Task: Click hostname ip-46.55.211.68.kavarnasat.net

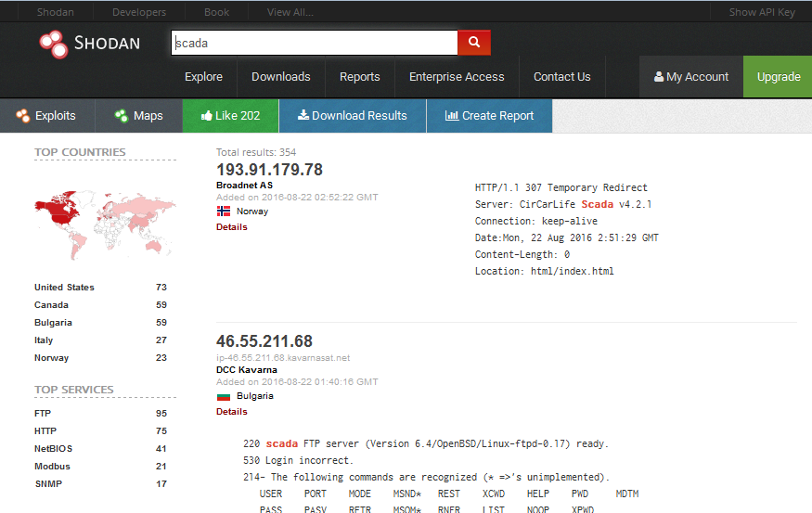Action: coord(283,358)
